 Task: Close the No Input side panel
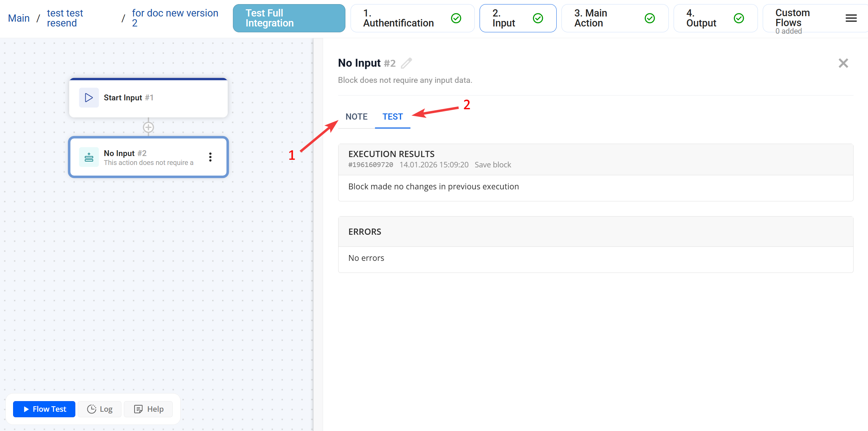tap(843, 63)
